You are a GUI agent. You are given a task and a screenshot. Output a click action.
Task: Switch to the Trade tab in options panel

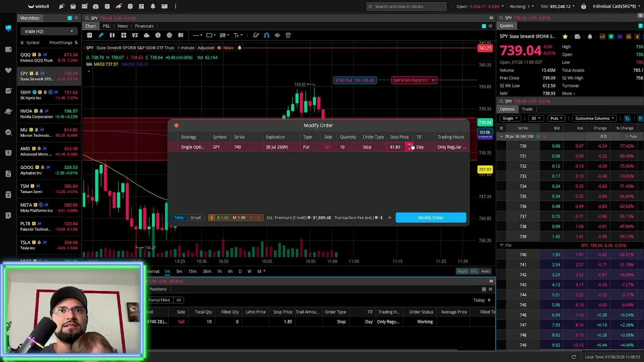pos(527,109)
